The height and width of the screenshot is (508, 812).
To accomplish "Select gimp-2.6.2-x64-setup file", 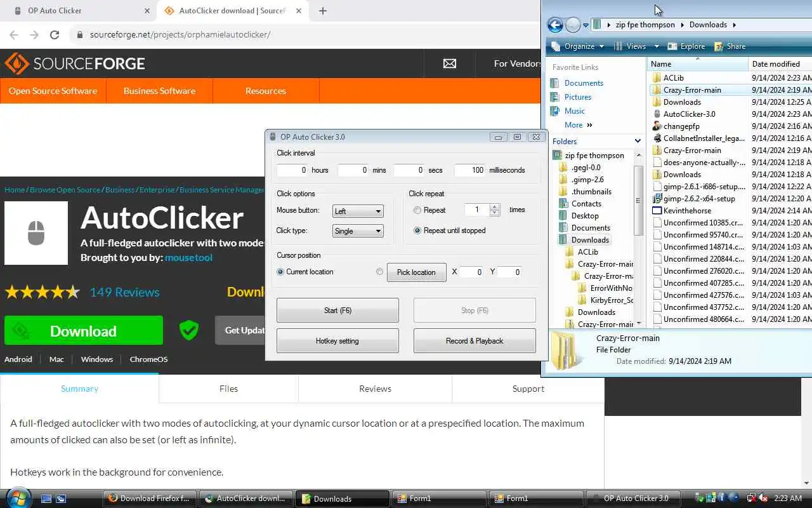I will (x=699, y=199).
